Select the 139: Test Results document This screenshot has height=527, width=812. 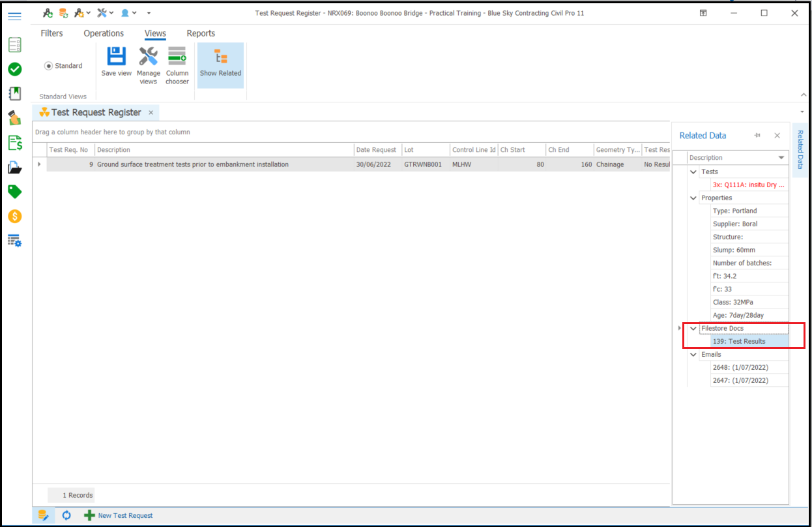pos(739,341)
